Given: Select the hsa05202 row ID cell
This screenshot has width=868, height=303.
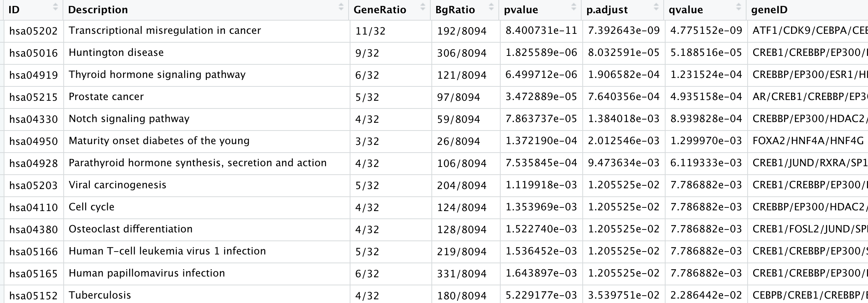Looking at the screenshot, I should click(x=33, y=31).
